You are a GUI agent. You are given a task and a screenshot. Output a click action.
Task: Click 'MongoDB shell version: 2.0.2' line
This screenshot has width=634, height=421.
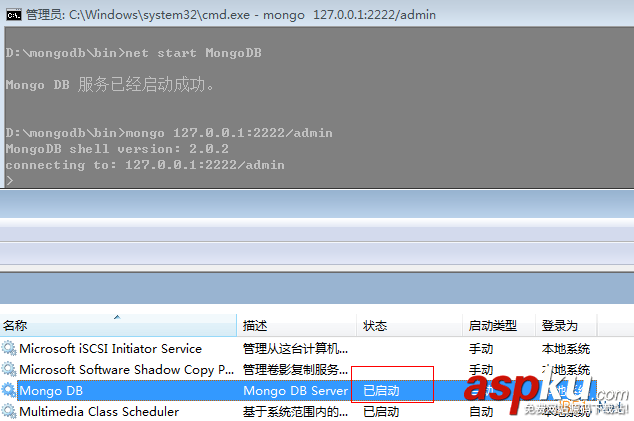(x=117, y=149)
